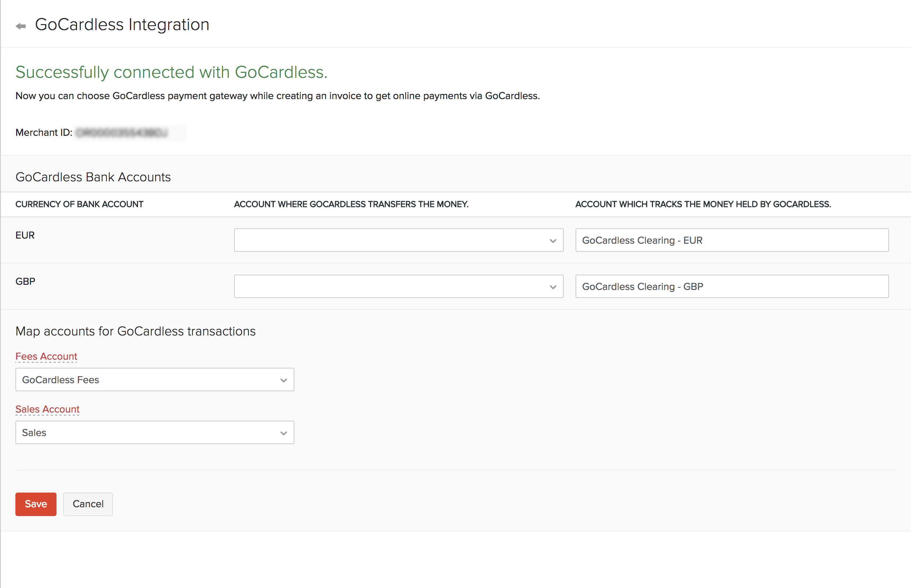Screen dimensions: 911x588
Task: Click 'Account where GoCardless transfers the money' header
Action: pyautogui.click(x=351, y=204)
